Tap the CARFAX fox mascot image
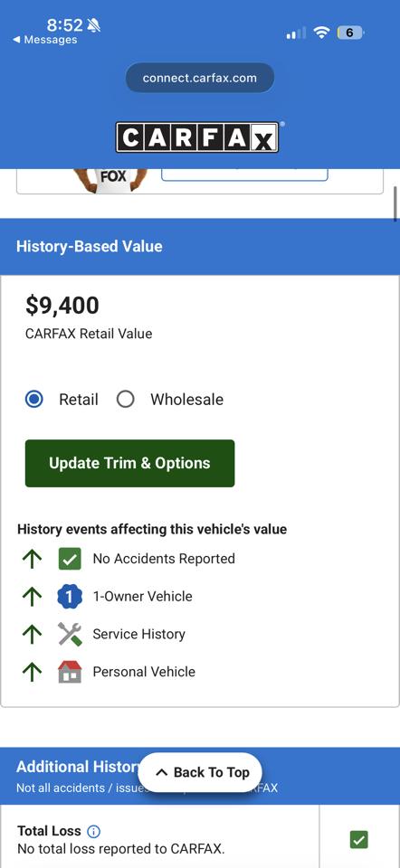Viewport: 400px width, 868px height. pos(110,179)
